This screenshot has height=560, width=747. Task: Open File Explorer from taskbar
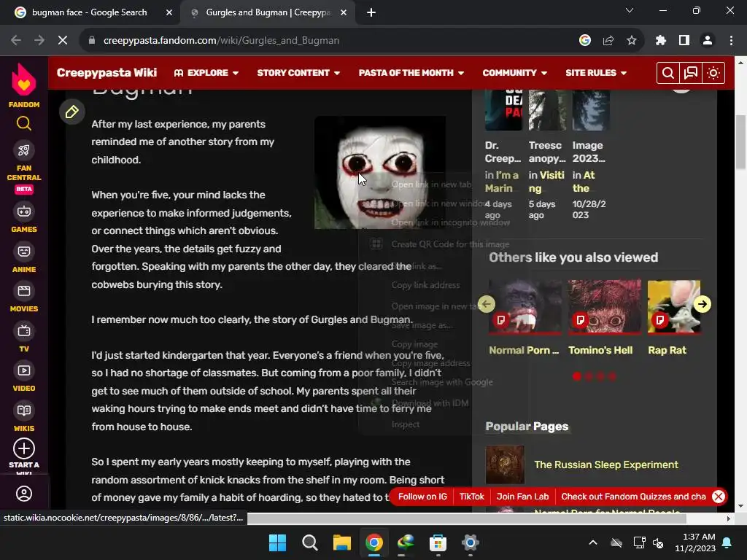(341, 542)
